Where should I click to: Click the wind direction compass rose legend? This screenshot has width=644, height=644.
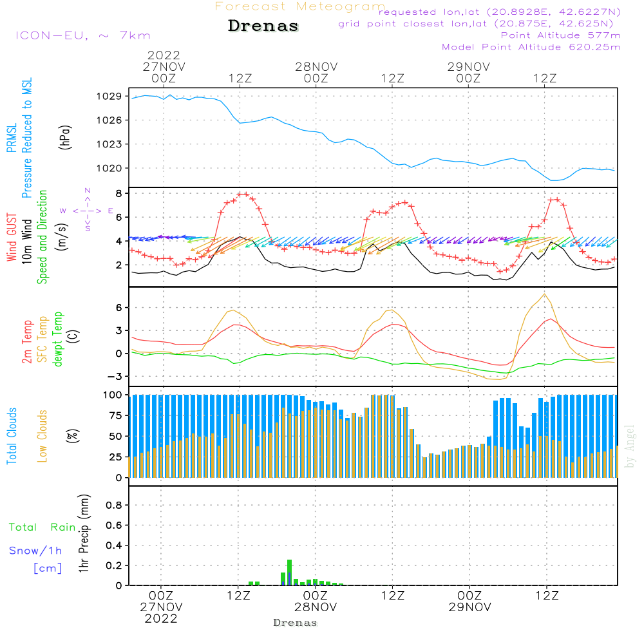coord(87,211)
